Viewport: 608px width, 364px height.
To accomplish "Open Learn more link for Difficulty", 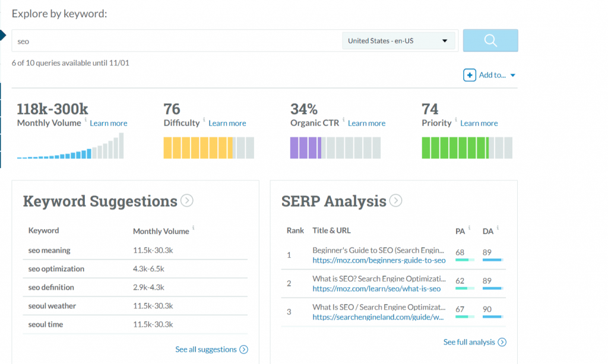I will tap(227, 123).
